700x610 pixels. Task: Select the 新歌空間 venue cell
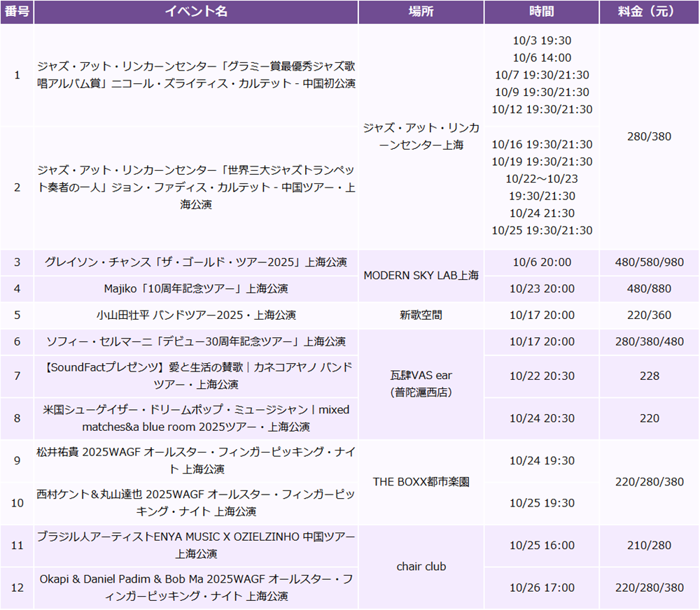421,315
